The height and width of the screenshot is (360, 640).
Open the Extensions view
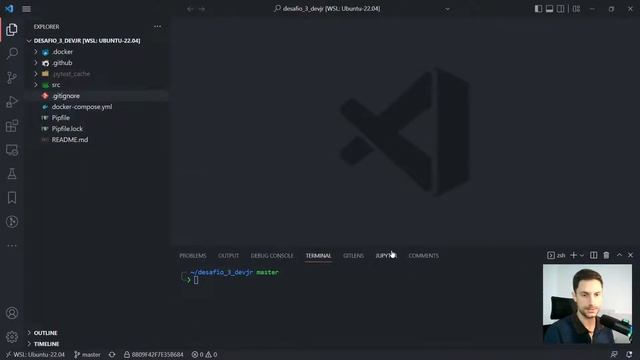pyautogui.click(x=12, y=126)
